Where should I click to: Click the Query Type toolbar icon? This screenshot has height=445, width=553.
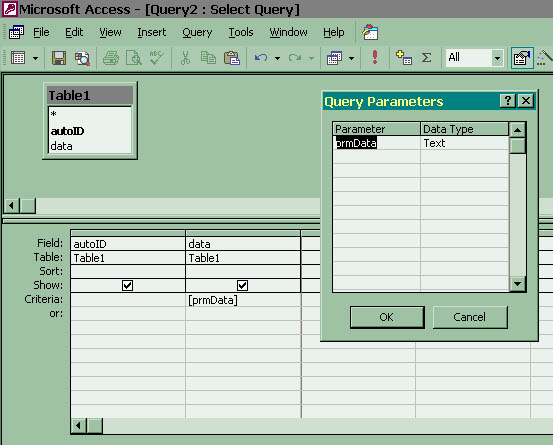[x=334, y=58]
